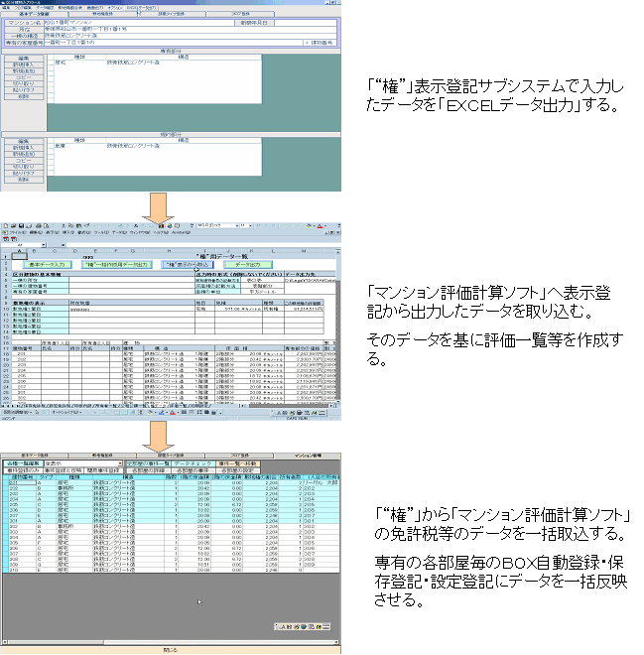This screenshot has width=644, height=655.
Task: Click the Save icon in Excel toolbar
Action: tap(21, 226)
